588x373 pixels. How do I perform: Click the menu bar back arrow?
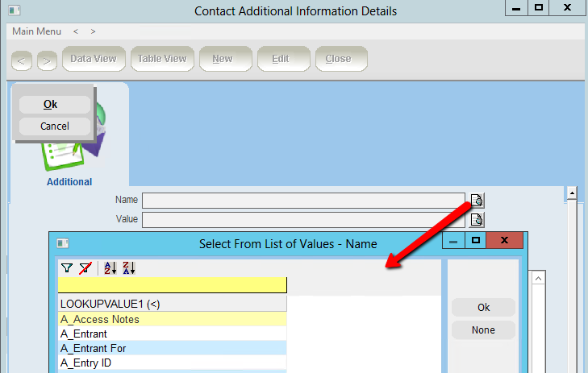tap(75, 31)
